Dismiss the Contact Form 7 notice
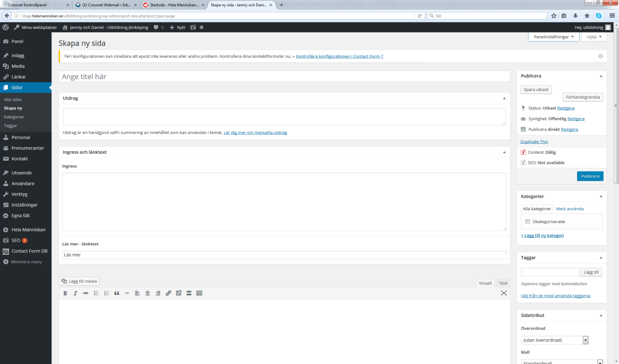 [601, 56]
